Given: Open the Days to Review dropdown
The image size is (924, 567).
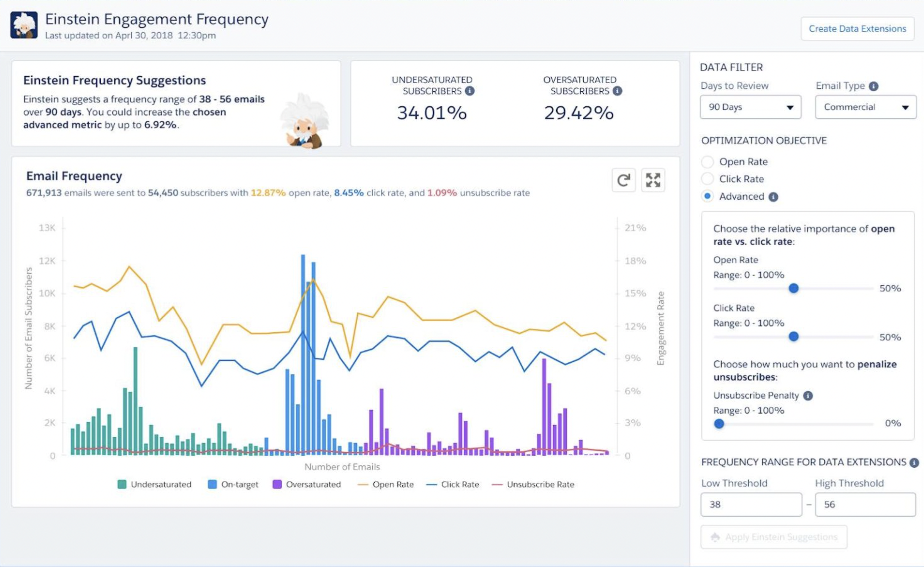Looking at the screenshot, I should (751, 107).
